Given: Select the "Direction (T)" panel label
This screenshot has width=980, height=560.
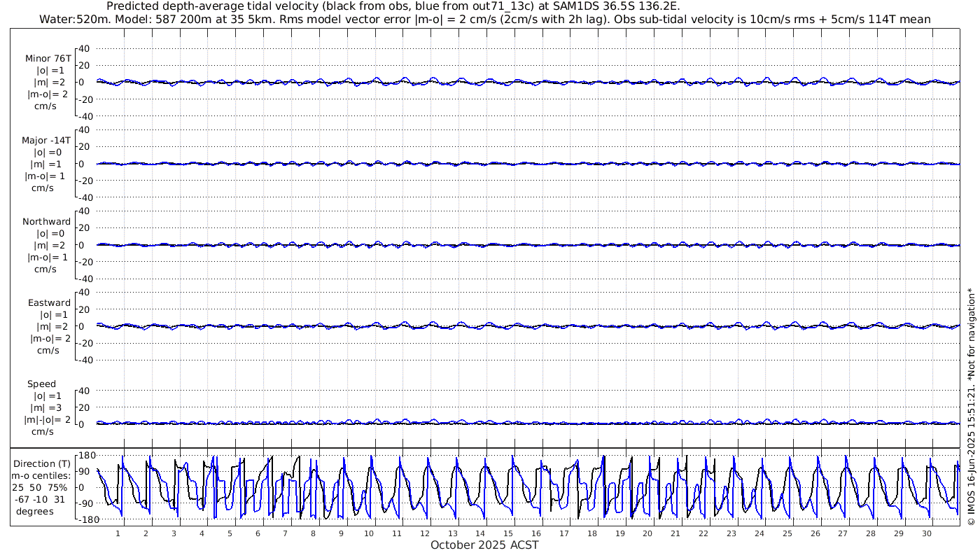Looking at the screenshot, I should click(x=41, y=464).
